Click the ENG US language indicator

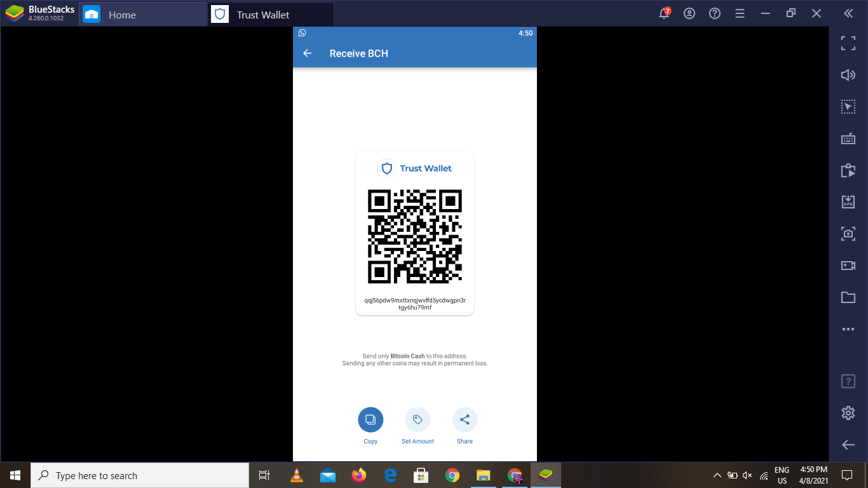(782, 475)
